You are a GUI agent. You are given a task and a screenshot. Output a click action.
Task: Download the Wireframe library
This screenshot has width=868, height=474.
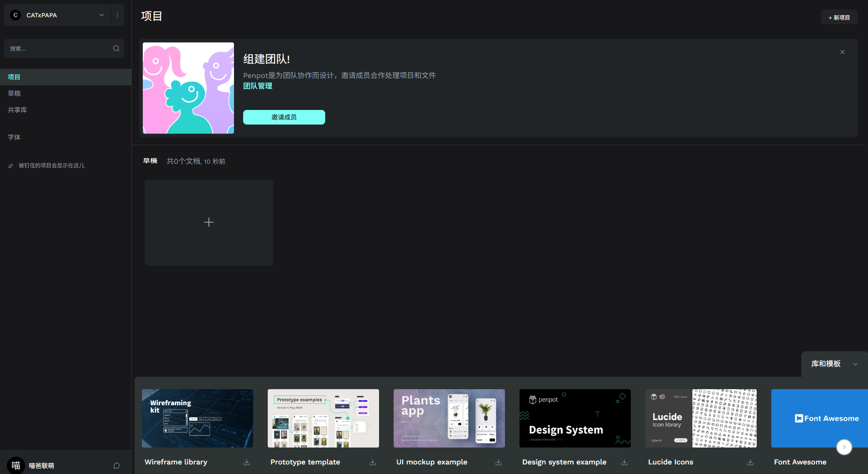click(247, 462)
